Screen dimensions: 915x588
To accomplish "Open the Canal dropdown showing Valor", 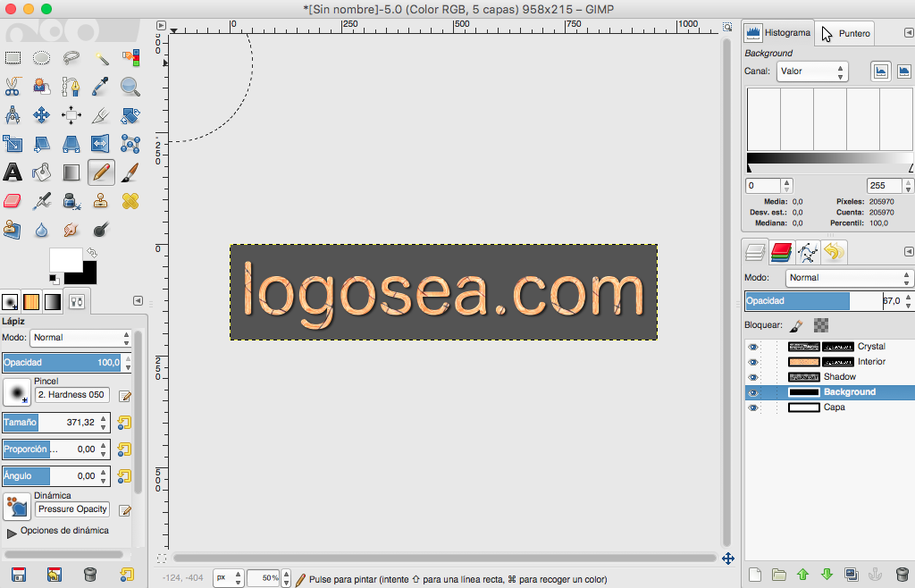I will [x=811, y=71].
